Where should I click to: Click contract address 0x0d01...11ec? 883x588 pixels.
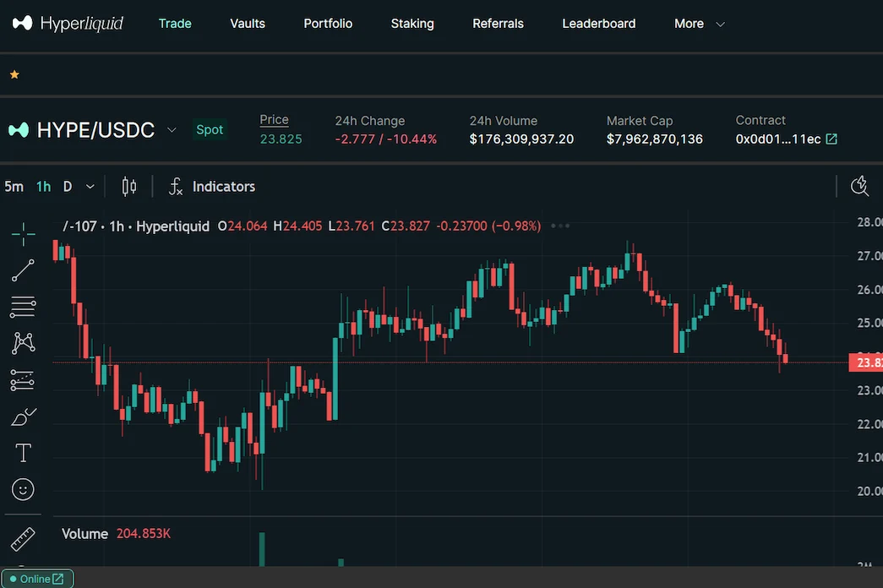[777, 139]
